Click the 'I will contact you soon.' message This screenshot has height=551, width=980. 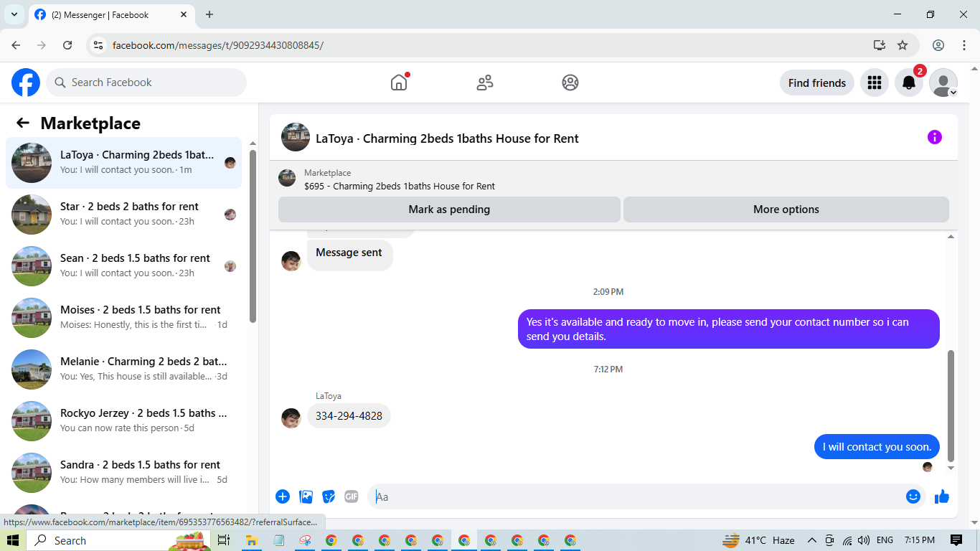(877, 447)
